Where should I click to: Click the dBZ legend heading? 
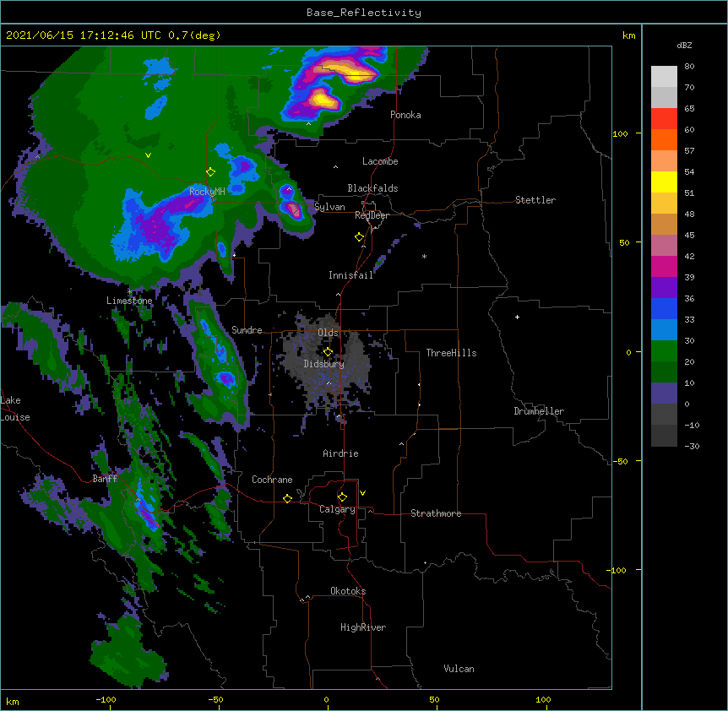coord(684,46)
